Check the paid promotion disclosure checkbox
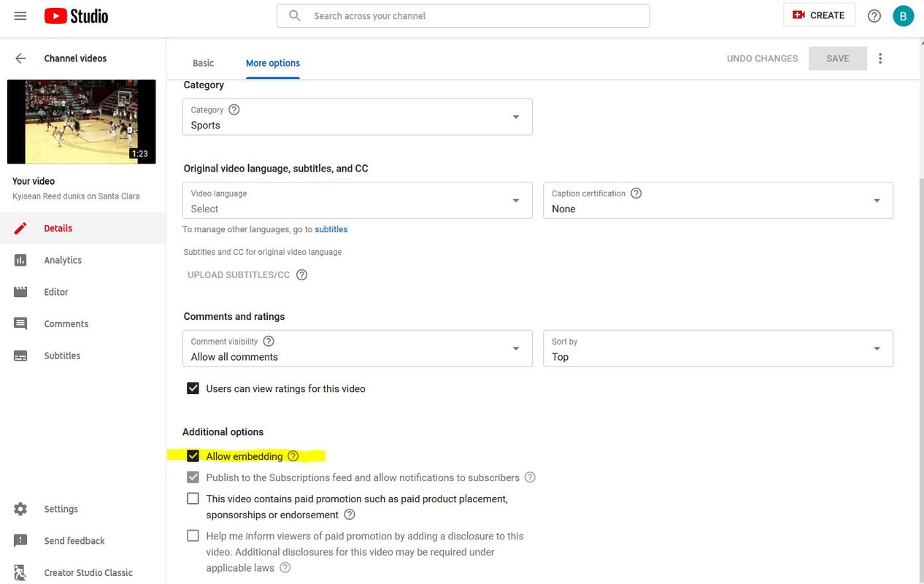The image size is (924, 584). (x=193, y=536)
